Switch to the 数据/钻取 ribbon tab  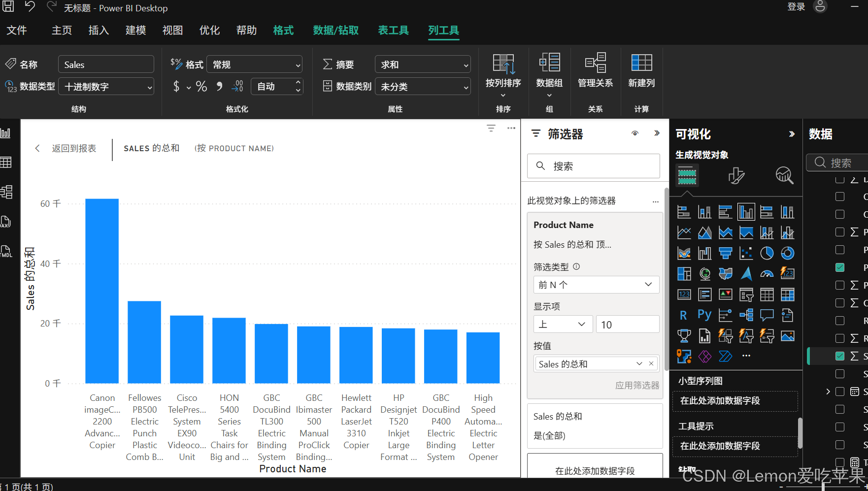pyautogui.click(x=336, y=30)
